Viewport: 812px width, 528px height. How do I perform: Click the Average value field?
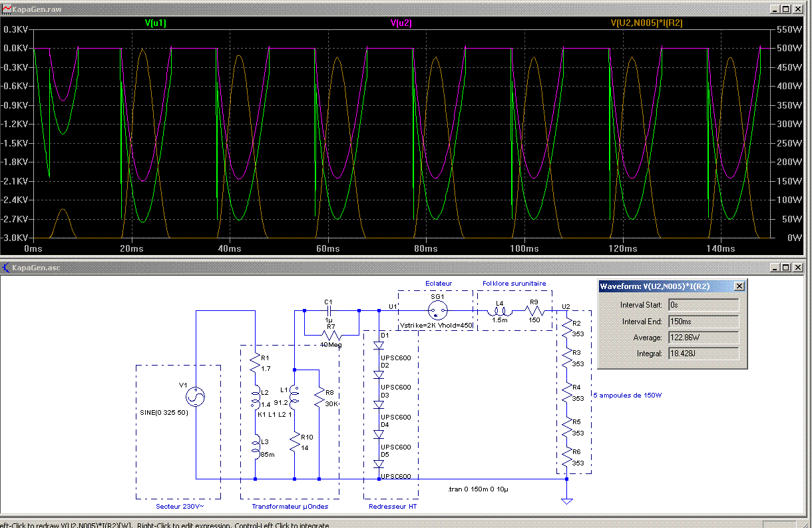click(x=702, y=338)
